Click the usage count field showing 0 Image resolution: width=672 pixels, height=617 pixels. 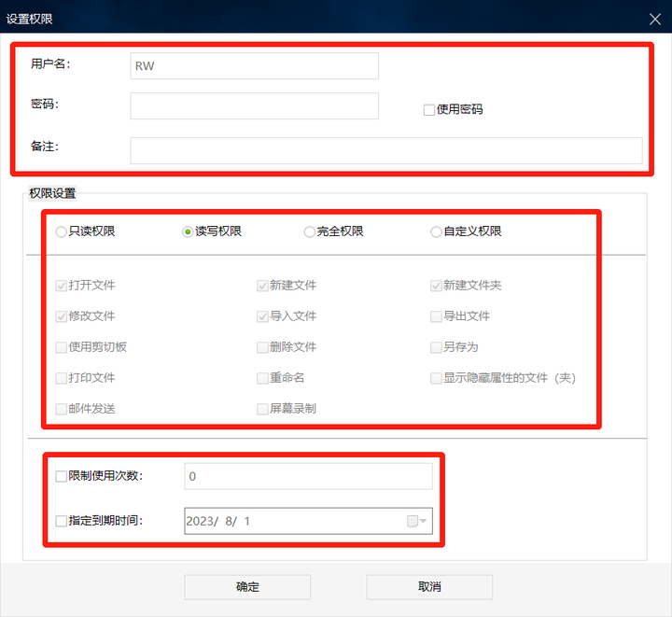click(308, 476)
